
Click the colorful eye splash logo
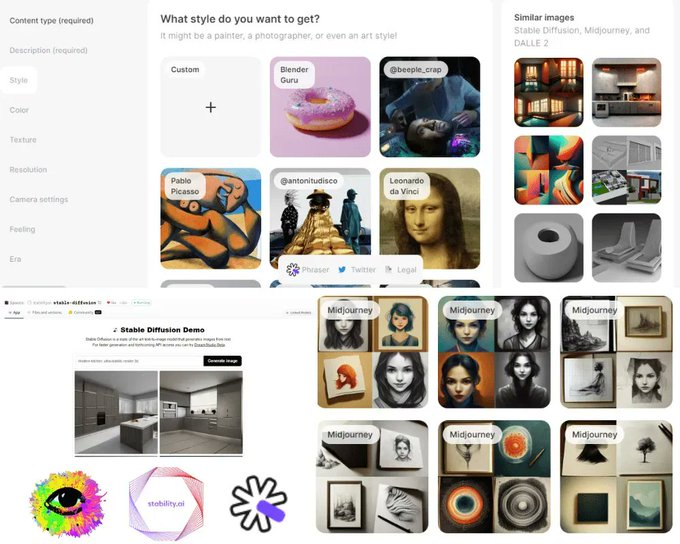click(x=67, y=503)
